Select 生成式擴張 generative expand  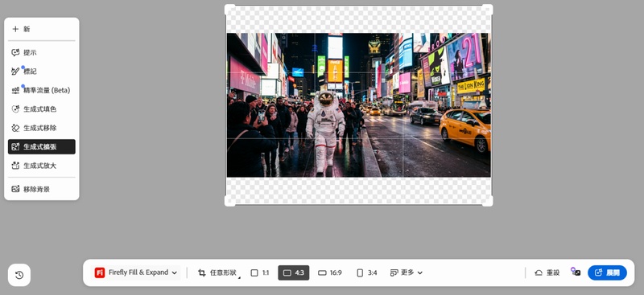pos(42,147)
